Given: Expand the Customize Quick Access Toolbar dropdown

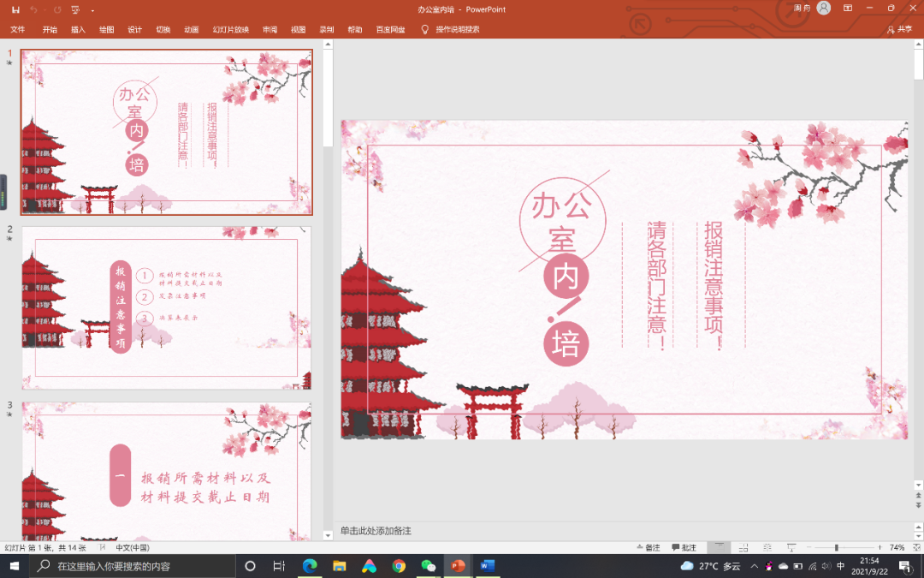Looking at the screenshot, I should pyautogui.click(x=92, y=10).
